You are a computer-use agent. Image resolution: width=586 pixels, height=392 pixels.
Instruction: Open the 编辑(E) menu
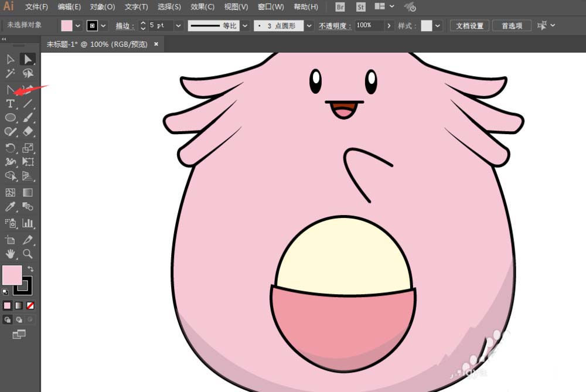click(x=69, y=6)
